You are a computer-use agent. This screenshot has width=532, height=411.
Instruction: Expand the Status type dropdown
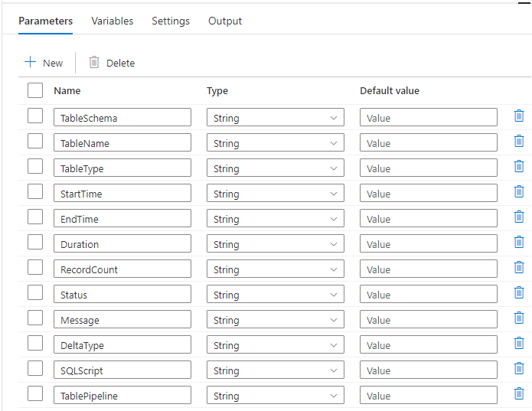tap(275, 295)
